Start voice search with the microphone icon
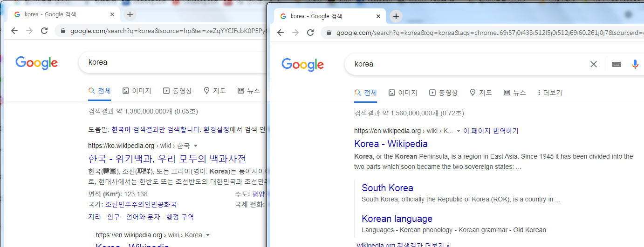The width and height of the screenshot is (644, 247). (x=635, y=64)
